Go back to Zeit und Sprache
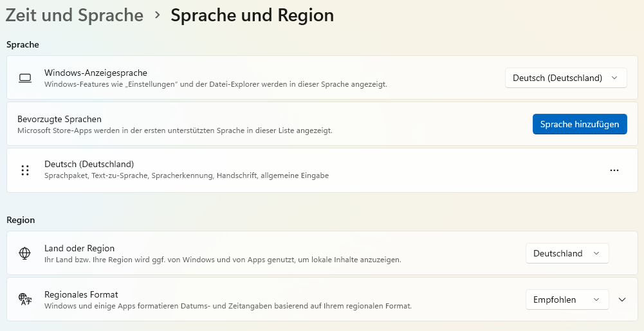644x331 pixels. pyautogui.click(x=75, y=15)
